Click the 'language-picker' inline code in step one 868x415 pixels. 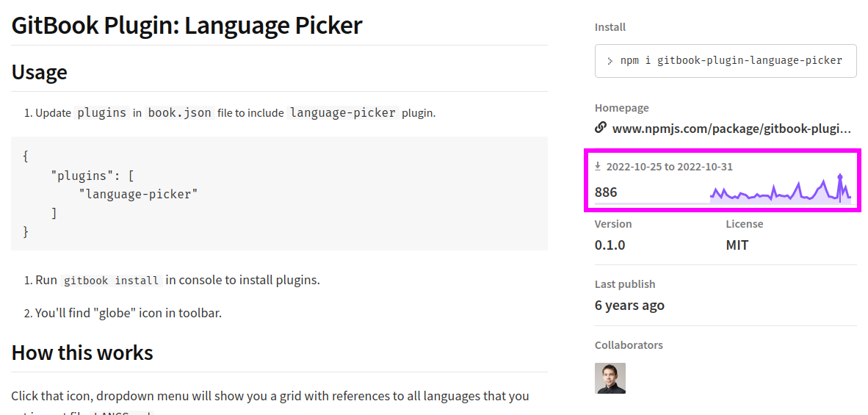343,113
